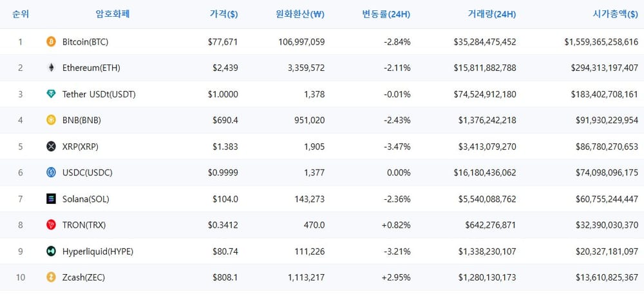Screen dimensions: 644x296
Task: Select the Ethereum price $2,439
Action: (225, 68)
